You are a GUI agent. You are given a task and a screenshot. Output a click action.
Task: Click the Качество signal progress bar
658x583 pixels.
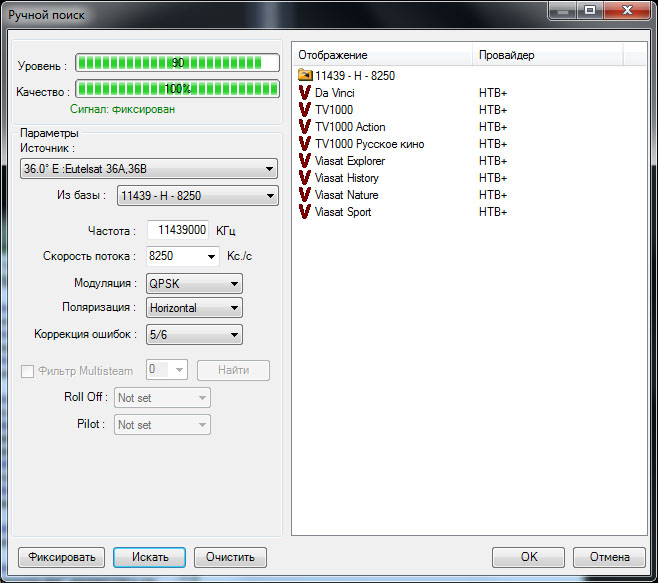178,89
